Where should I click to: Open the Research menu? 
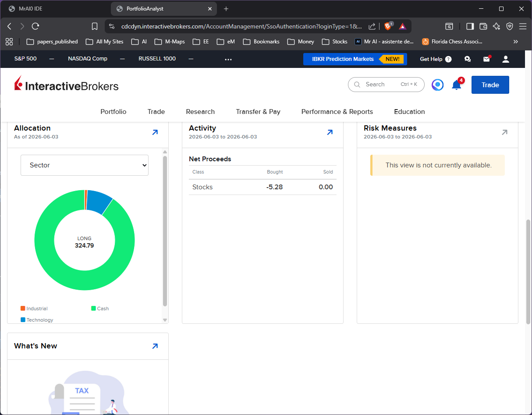pyautogui.click(x=200, y=112)
